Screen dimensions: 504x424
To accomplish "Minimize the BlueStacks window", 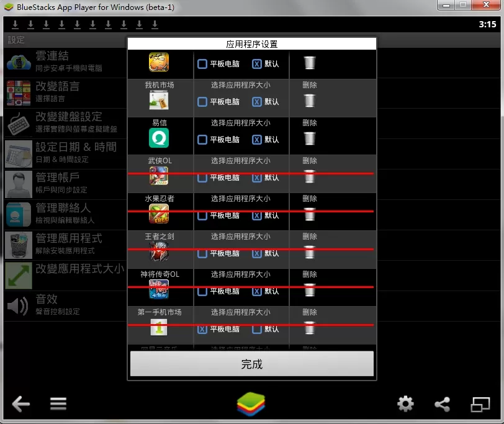I will click(446, 5).
